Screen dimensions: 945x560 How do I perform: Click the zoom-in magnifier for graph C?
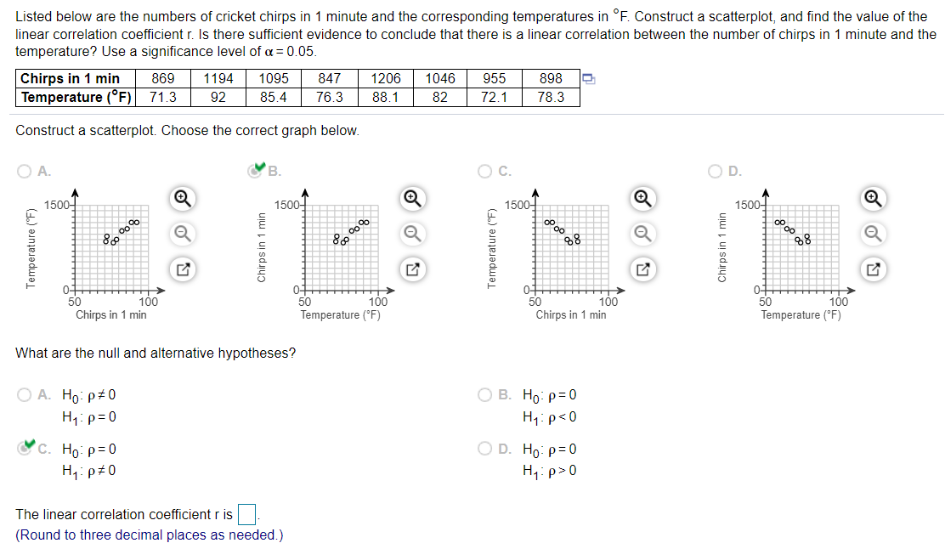coord(643,198)
